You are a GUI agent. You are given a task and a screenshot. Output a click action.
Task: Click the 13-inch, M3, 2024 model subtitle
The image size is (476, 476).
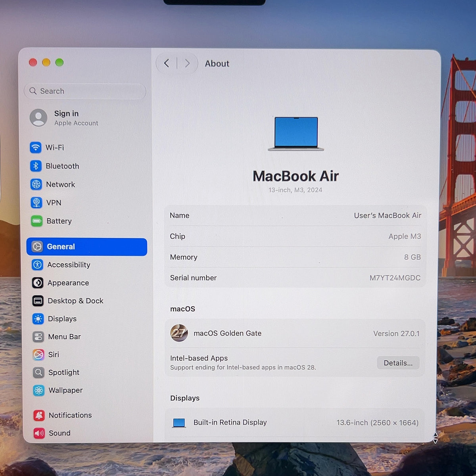coord(295,190)
